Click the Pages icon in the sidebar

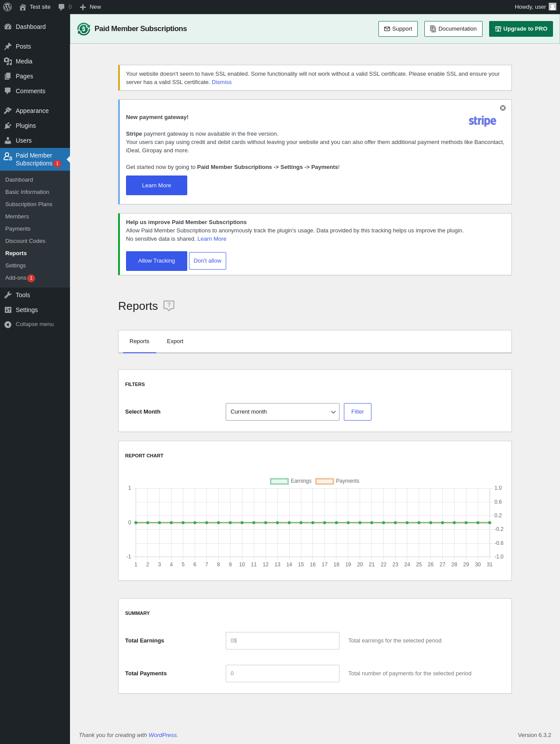click(x=8, y=76)
